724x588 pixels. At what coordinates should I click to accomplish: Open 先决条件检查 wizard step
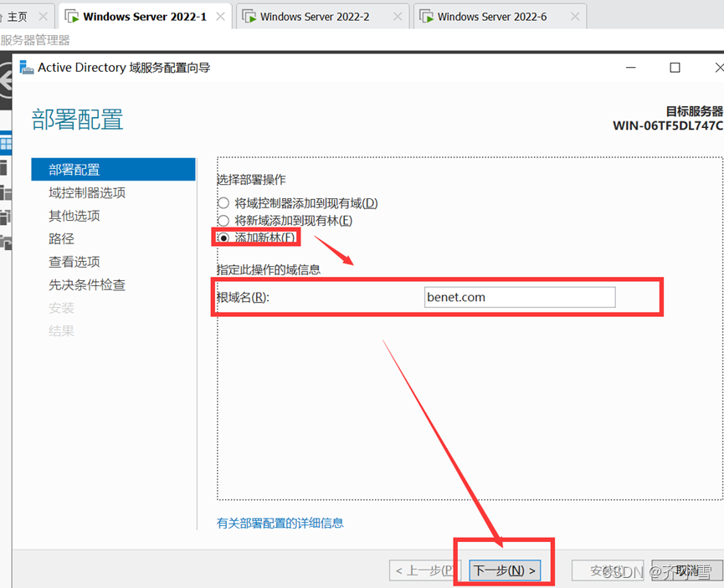click(x=87, y=284)
